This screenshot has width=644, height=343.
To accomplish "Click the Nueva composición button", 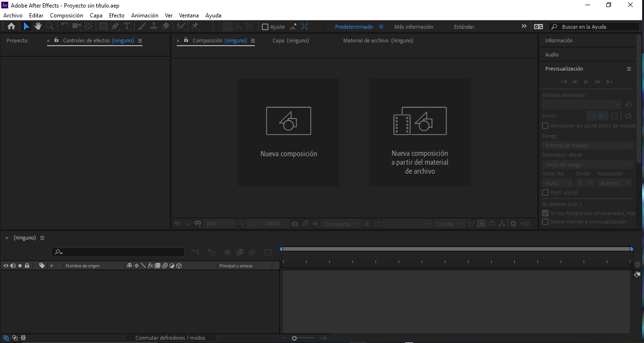I will pos(289,132).
